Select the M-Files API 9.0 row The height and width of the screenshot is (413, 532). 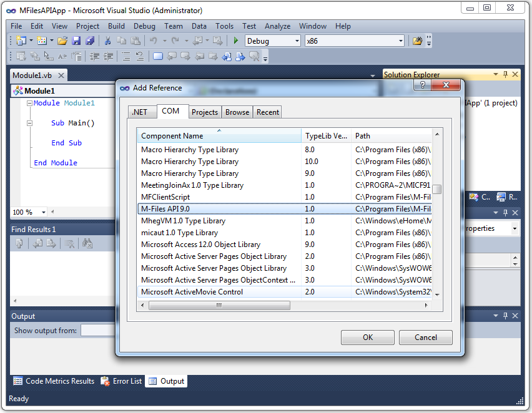[285, 209]
